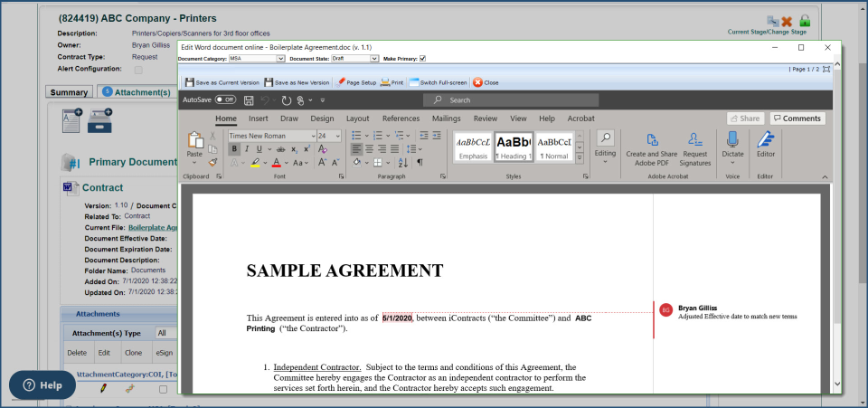Align text left
Image resolution: width=868 pixels, height=408 pixels.
(x=356, y=149)
